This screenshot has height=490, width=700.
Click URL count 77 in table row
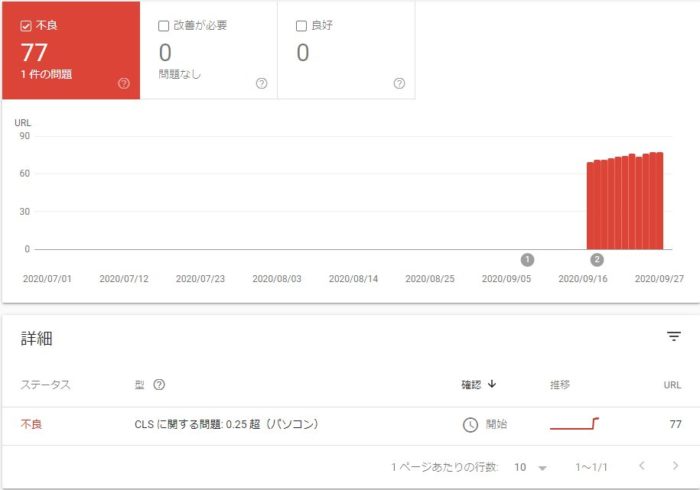(675, 424)
